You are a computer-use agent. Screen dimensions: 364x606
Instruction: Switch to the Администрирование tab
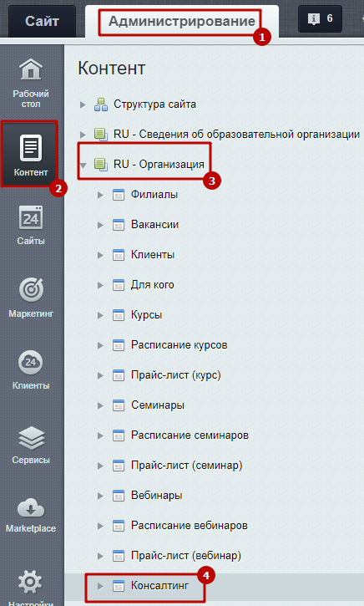pyautogui.click(x=182, y=21)
